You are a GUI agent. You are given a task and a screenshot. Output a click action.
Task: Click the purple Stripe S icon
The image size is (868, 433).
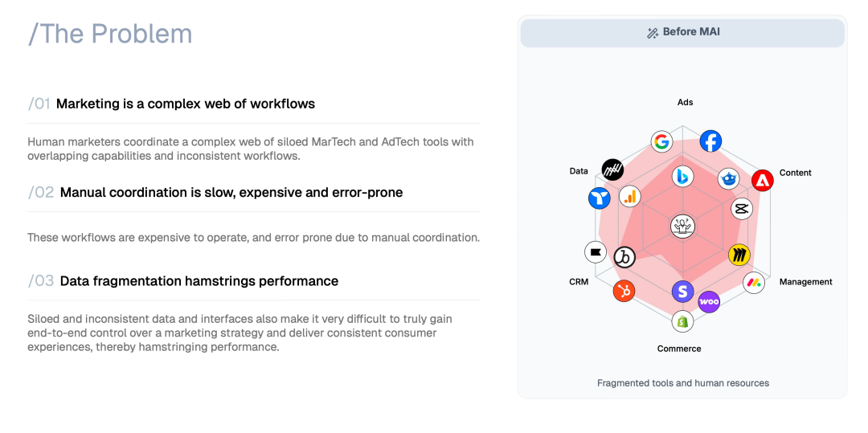(682, 292)
